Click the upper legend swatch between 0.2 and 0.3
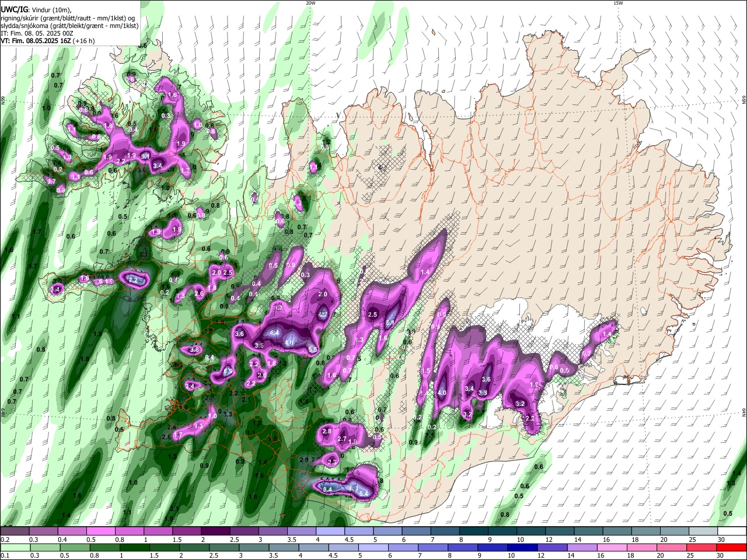The width and height of the screenshot is (747, 560). (15, 531)
